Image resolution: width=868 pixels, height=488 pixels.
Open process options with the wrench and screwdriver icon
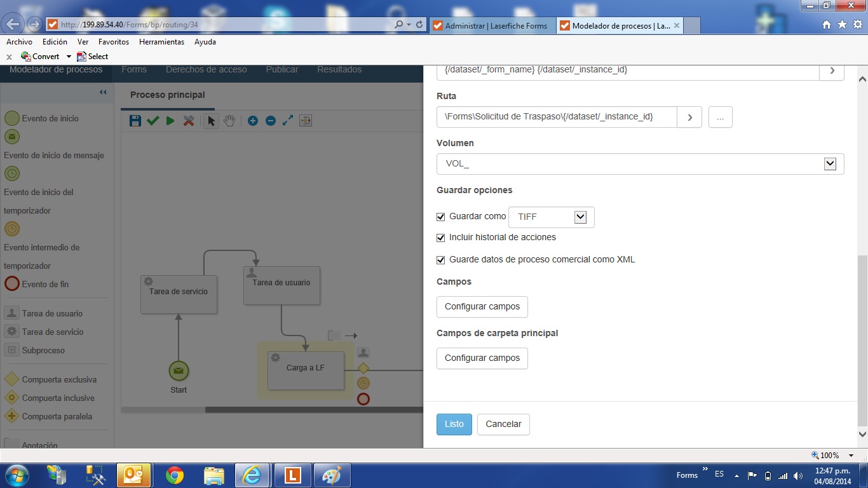189,121
